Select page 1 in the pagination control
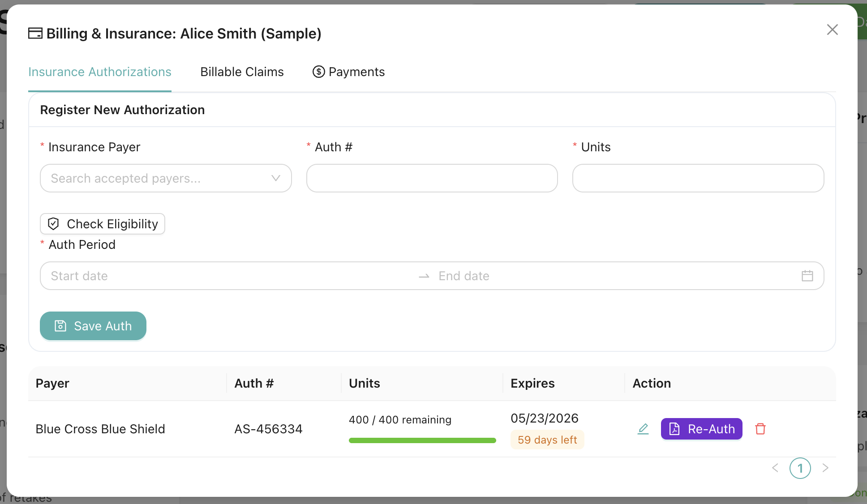This screenshot has height=504, width=867. [x=800, y=468]
